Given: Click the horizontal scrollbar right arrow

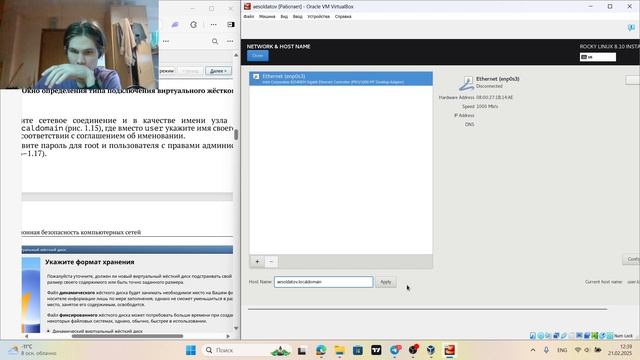Looking at the screenshot, I should 228,336.
